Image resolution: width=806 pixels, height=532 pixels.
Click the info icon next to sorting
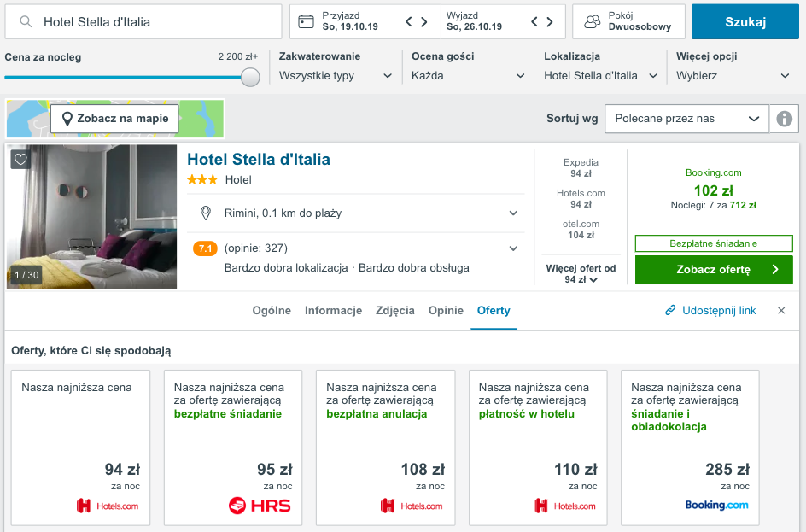click(x=784, y=119)
